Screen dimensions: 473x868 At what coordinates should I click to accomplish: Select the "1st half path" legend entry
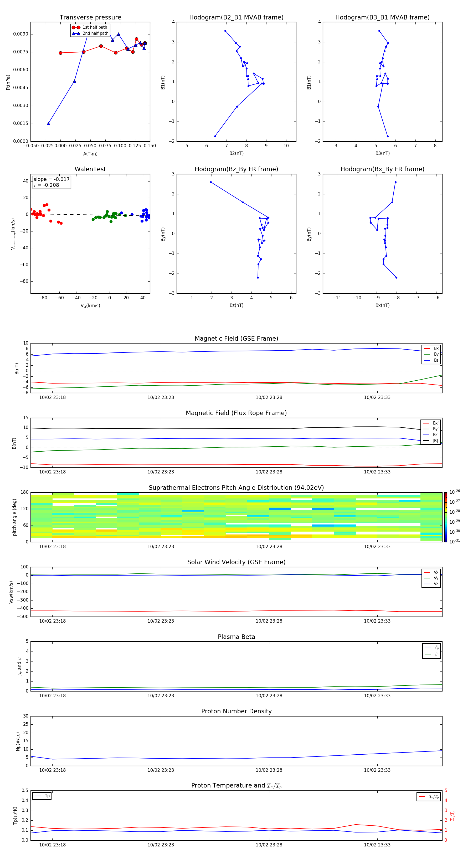90,27
